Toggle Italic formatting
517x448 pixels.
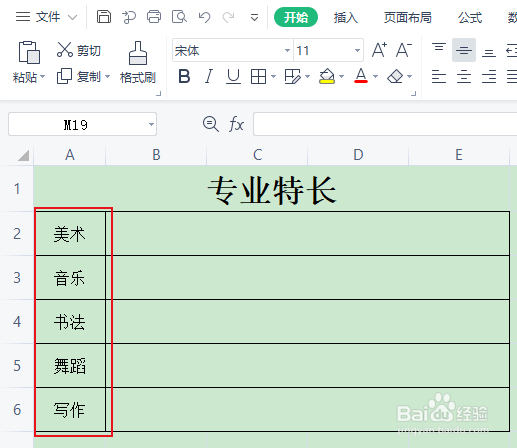coord(209,76)
